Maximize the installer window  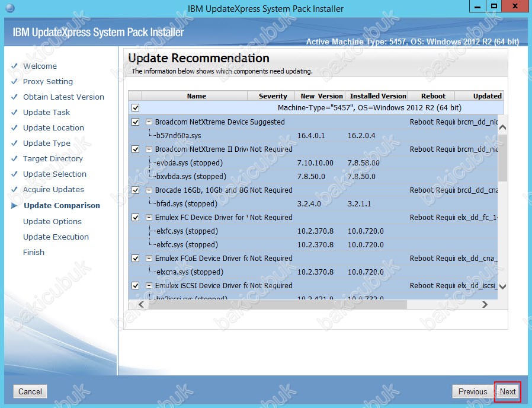(x=493, y=7)
